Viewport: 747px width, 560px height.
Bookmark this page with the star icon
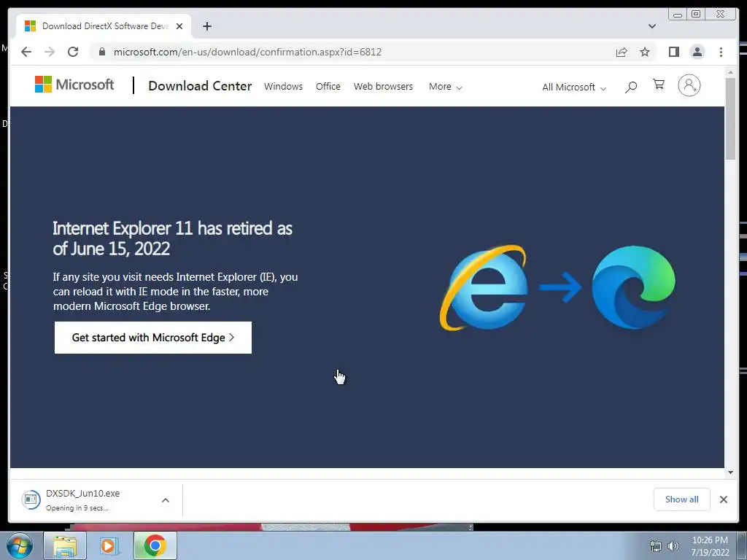tap(645, 52)
